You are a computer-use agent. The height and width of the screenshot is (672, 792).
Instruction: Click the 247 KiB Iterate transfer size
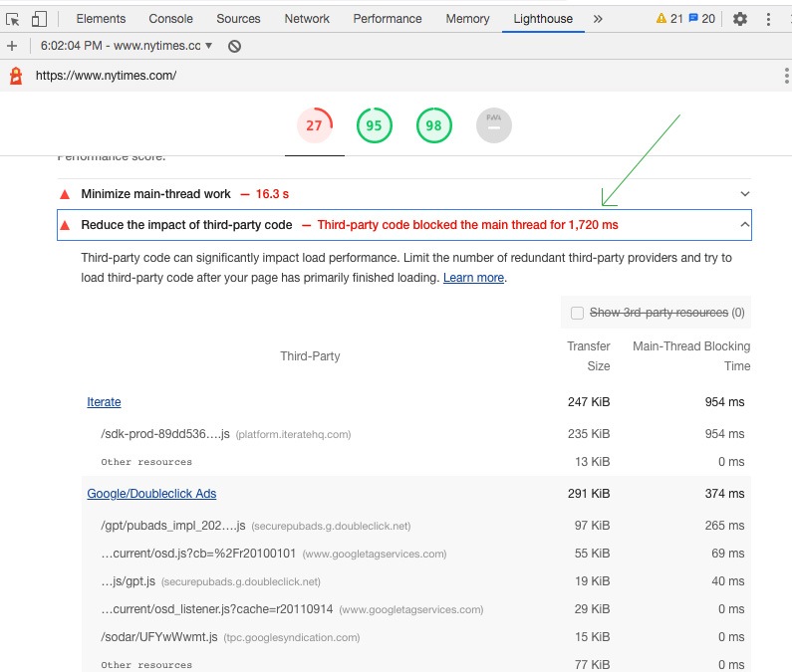tap(589, 402)
